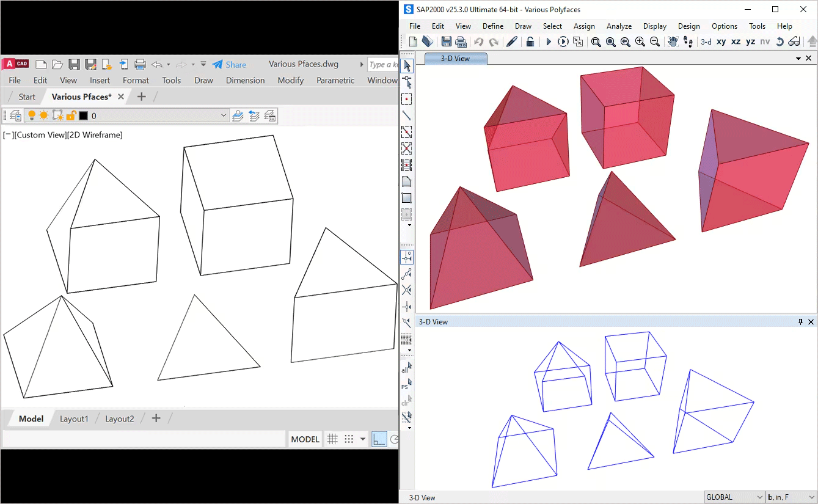Switch to the Layout1 tab
This screenshot has width=818, height=504.
point(74,418)
